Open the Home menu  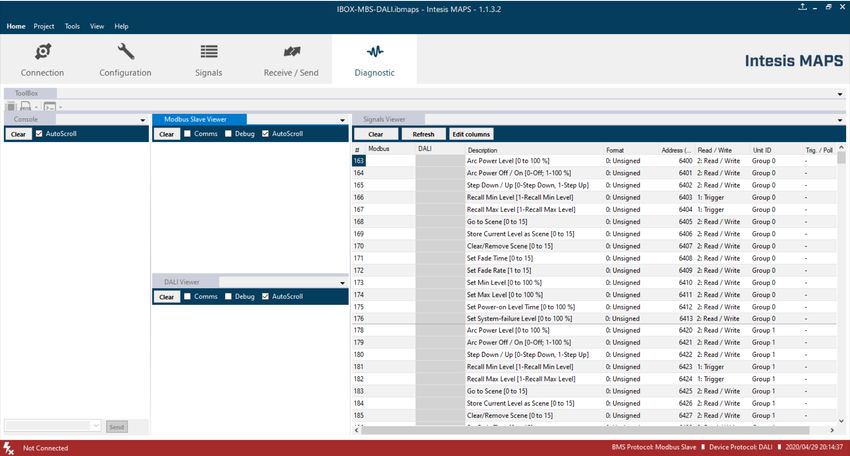click(x=16, y=26)
